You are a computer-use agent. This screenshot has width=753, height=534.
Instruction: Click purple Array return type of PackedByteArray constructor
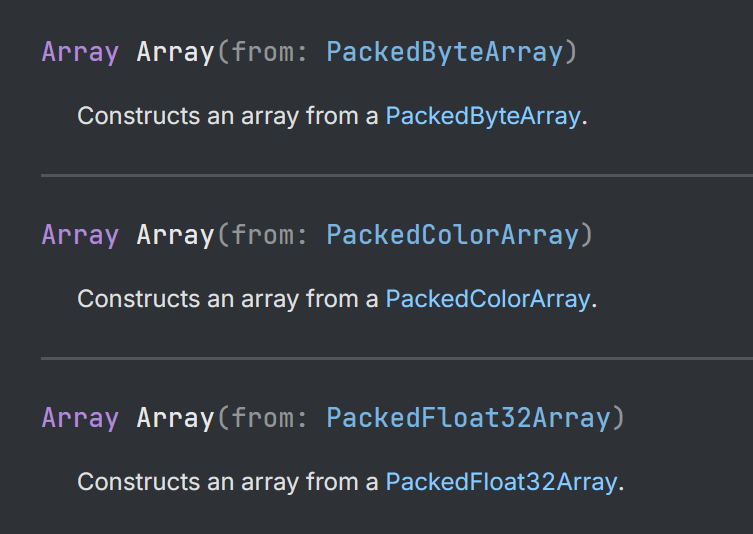(x=80, y=52)
